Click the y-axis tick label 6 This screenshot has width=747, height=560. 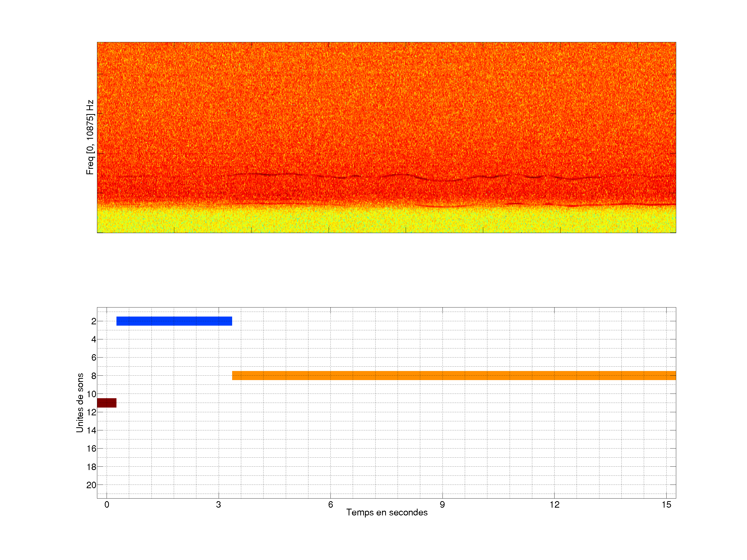94,358
